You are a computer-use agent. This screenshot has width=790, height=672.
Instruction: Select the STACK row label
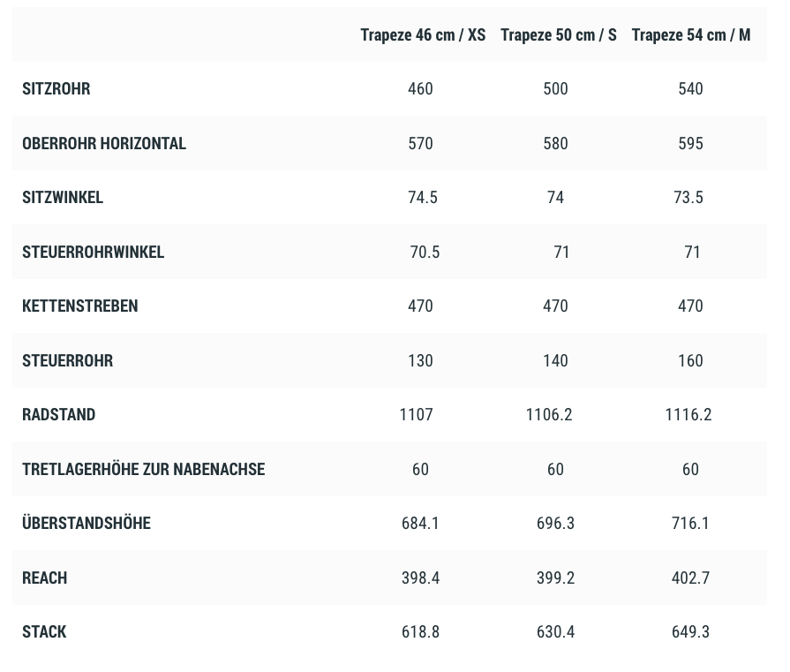tap(44, 632)
